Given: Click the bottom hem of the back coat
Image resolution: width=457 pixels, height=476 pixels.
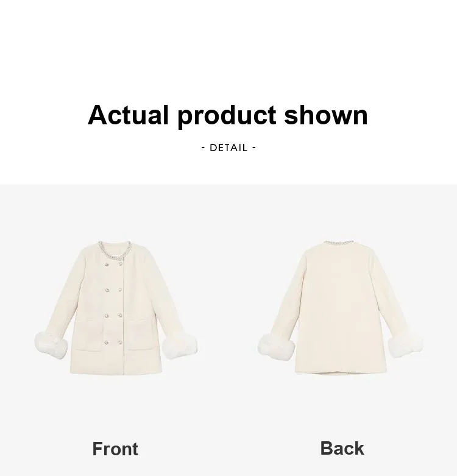Looking at the screenshot, I should click(341, 372).
